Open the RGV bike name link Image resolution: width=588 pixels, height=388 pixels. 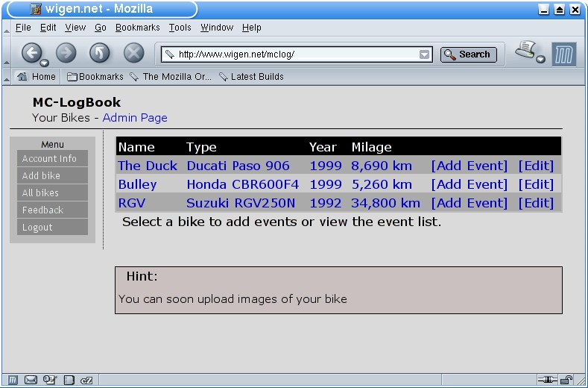pos(132,203)
